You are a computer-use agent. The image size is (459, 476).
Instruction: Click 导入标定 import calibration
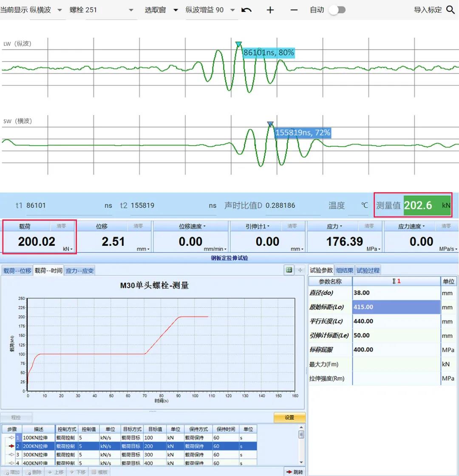pos(428,10)
